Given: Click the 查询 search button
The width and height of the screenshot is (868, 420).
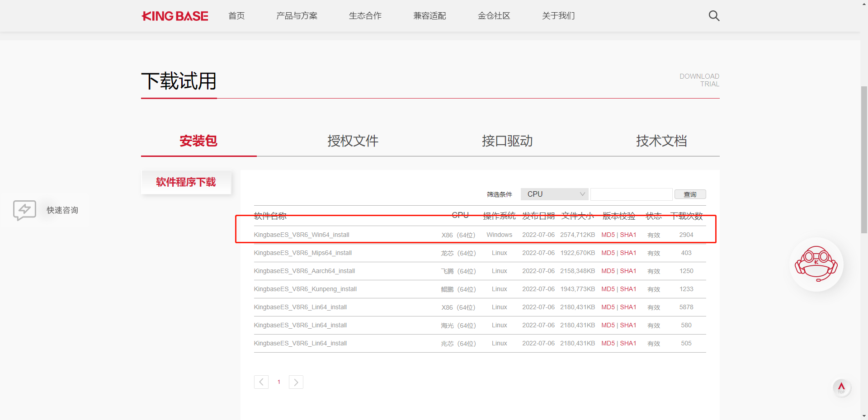Looking at the screenshot, I should click(x=690, y=194).
